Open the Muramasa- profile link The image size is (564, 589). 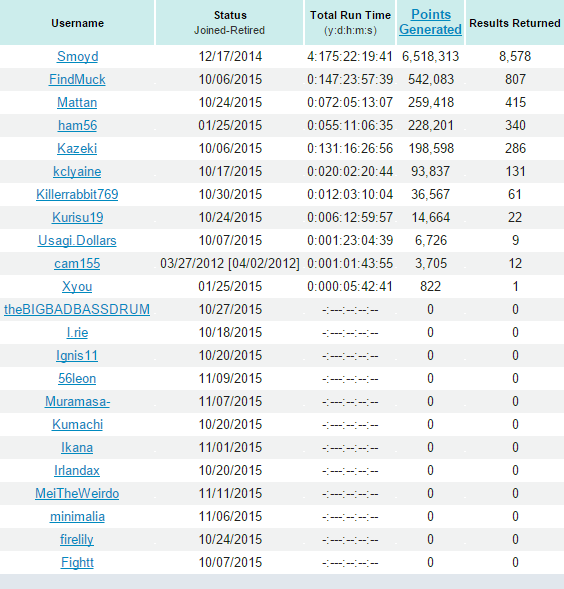77,402
